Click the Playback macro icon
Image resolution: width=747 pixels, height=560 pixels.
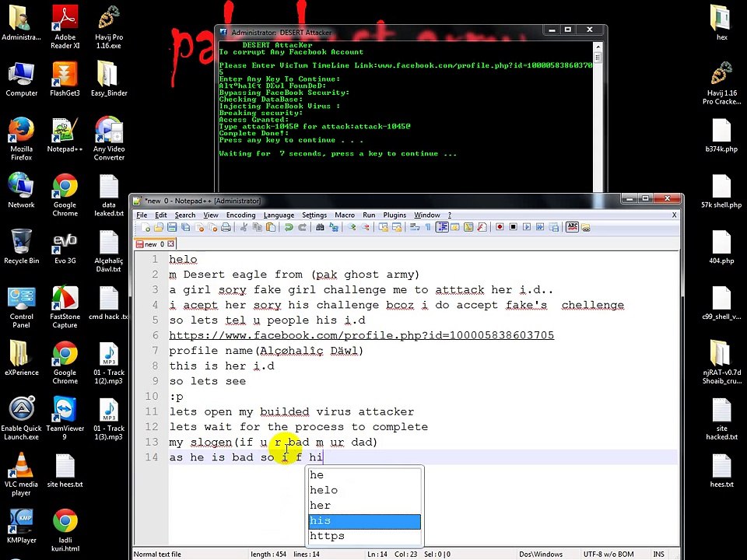527,228
